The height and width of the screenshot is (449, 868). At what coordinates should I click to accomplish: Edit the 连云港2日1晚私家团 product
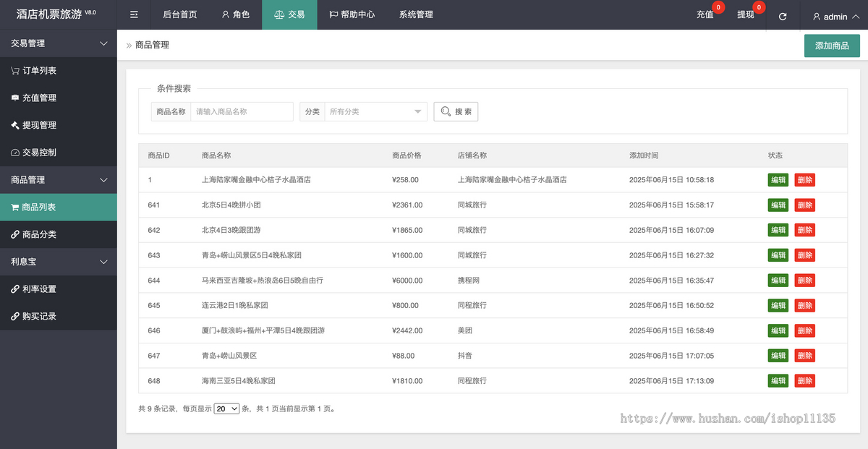(x=778, y=306)
